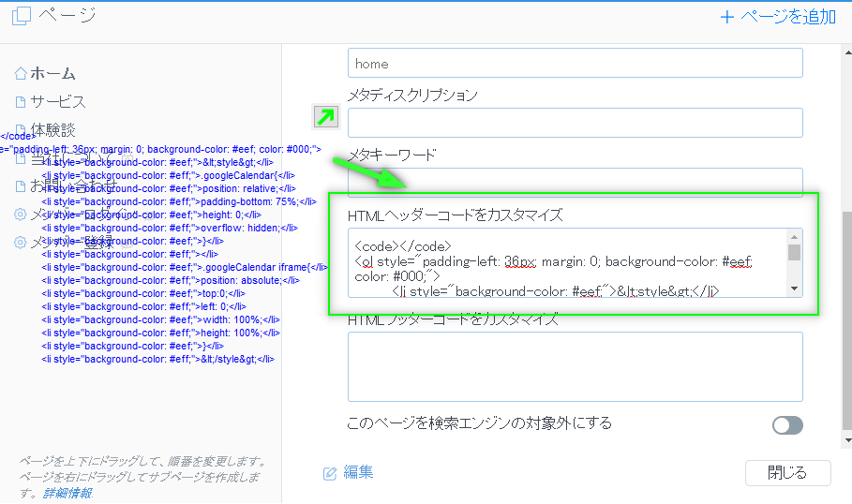852x504 pixels.
Task: Click header code textarea scroll down arrow
Action: (795, 289)
